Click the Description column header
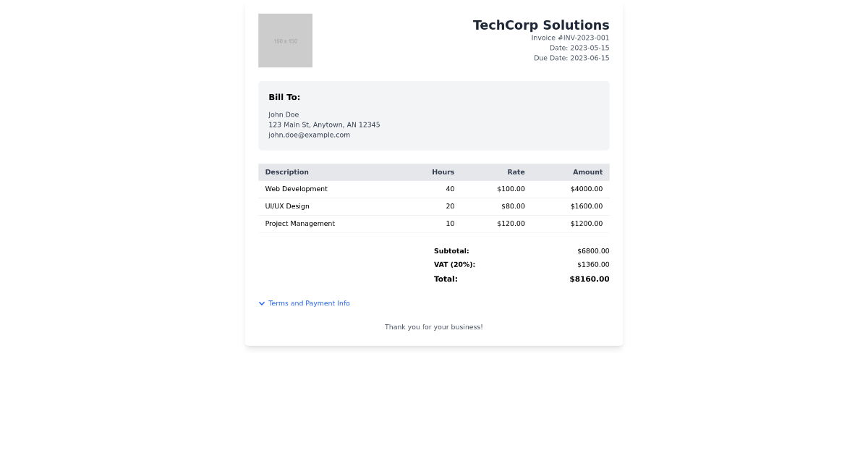The image size is (868, 456). (x=286, y=172)
